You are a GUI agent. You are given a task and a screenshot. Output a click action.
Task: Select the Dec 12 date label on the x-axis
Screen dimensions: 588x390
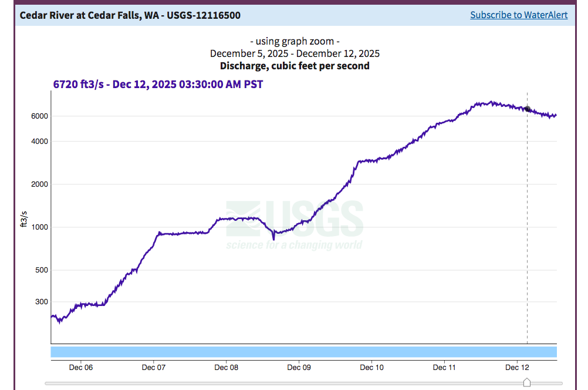click(518, 368)
